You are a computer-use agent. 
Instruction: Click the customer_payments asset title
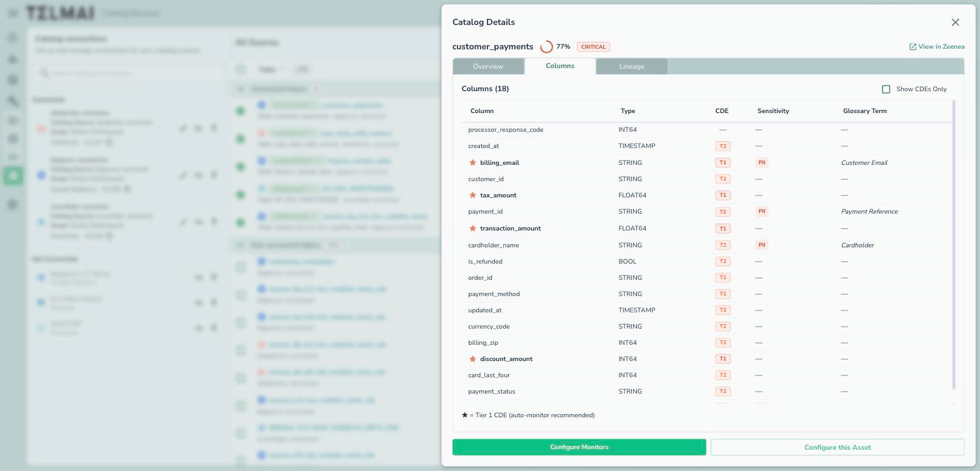point(492,47)
